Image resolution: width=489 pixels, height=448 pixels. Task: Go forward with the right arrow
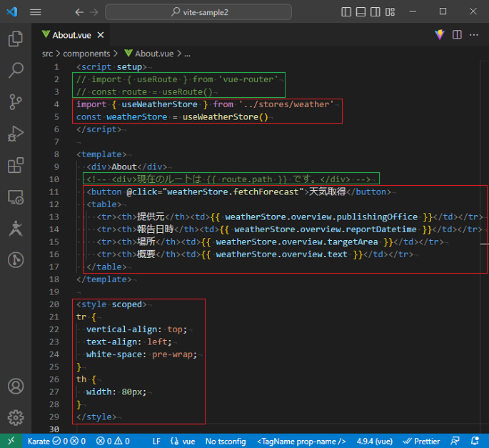(94, 12)
